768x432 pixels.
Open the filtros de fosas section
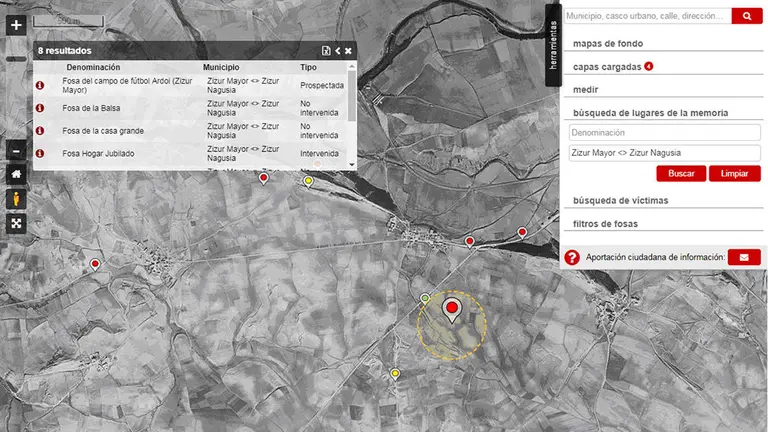tap(605, 223)
